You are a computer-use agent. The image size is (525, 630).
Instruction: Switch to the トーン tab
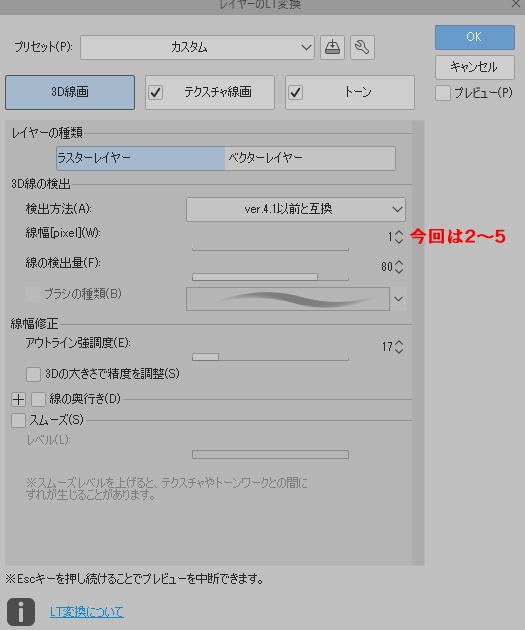coord(349,92)
